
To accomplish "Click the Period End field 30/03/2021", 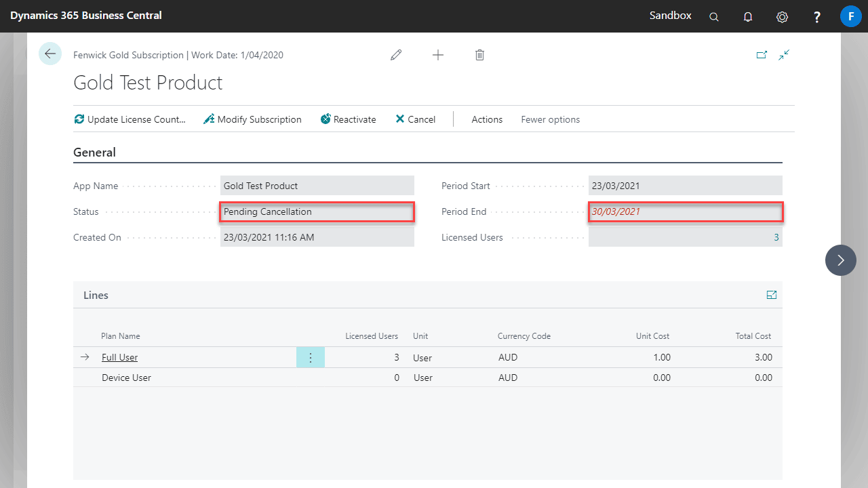I will pos(685,211).
